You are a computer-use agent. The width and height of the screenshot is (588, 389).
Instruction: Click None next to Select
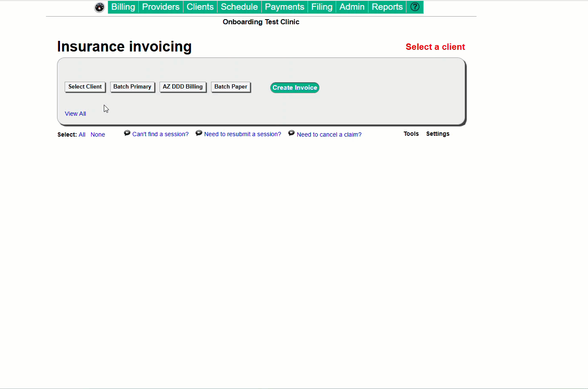97,134
